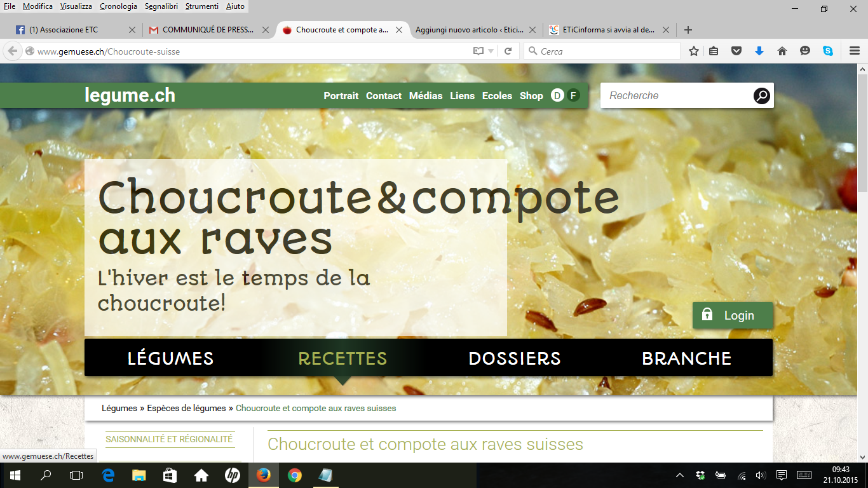Click the green Login button
Viewport: 868px width, 488px height.
(733, 315)
